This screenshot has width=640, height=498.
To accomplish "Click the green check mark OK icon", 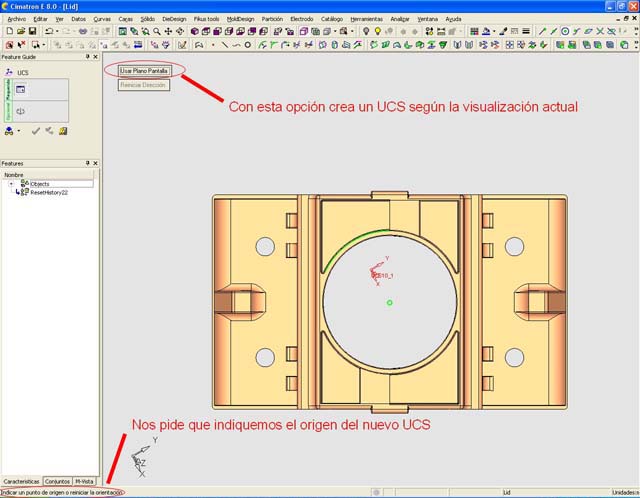I will (x=35, y=130).
